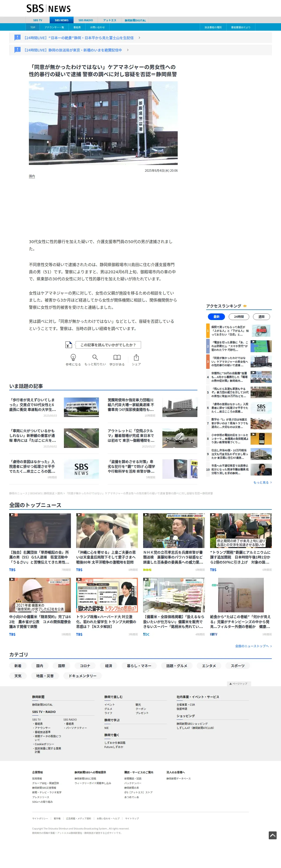281x868 pixels.
Task: Open the SBS RADIO tab
Action: click(x=86, y=20)
